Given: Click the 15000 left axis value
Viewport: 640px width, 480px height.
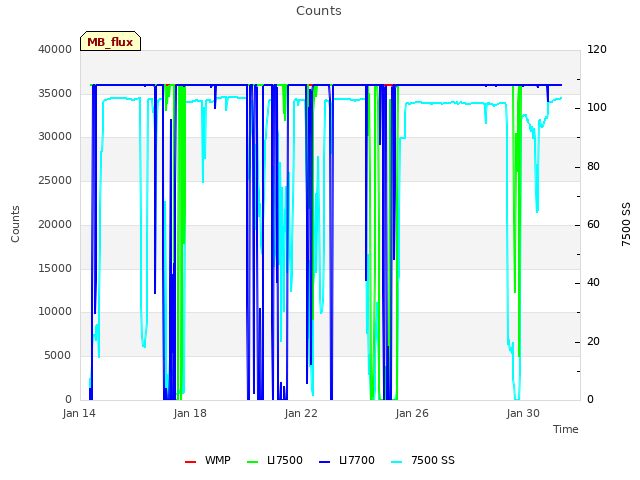Looking at the screenshot, I should [x=55, y=268].
